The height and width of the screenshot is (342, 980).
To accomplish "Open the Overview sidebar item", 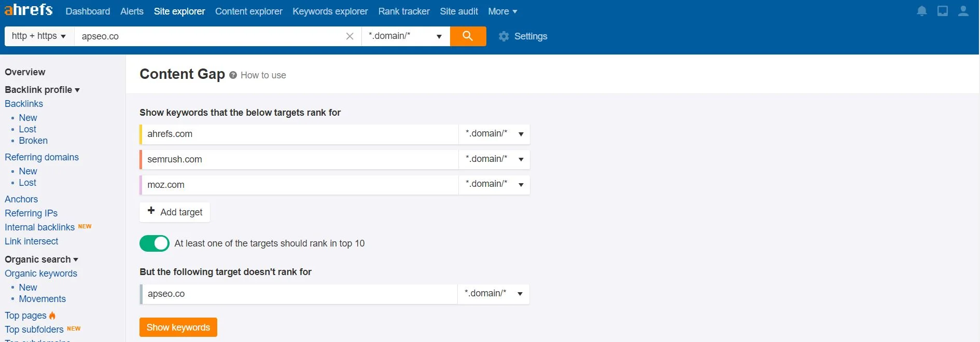I will 25,72.
